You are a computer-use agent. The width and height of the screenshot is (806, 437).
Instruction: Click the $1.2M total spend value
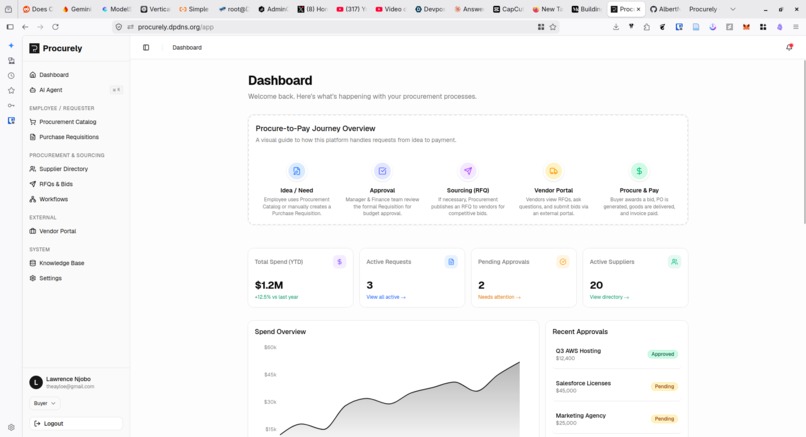tap(269, 285)
